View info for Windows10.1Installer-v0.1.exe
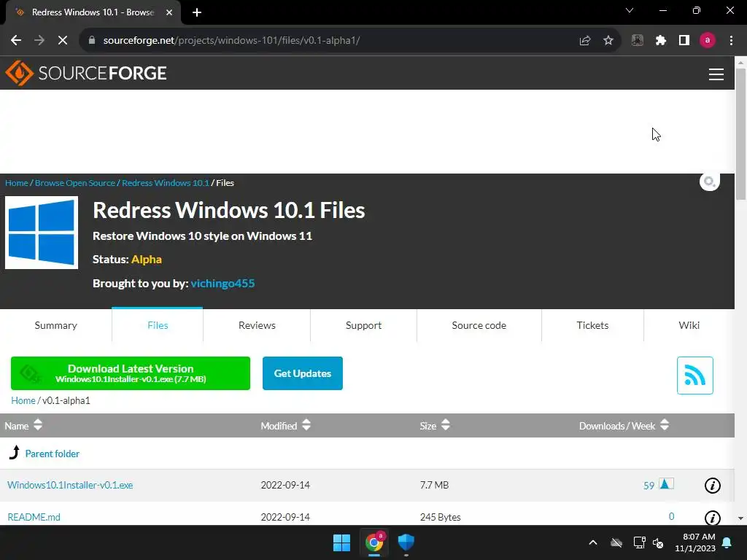This screenshot has height=560, width=747. pos(712,486)
